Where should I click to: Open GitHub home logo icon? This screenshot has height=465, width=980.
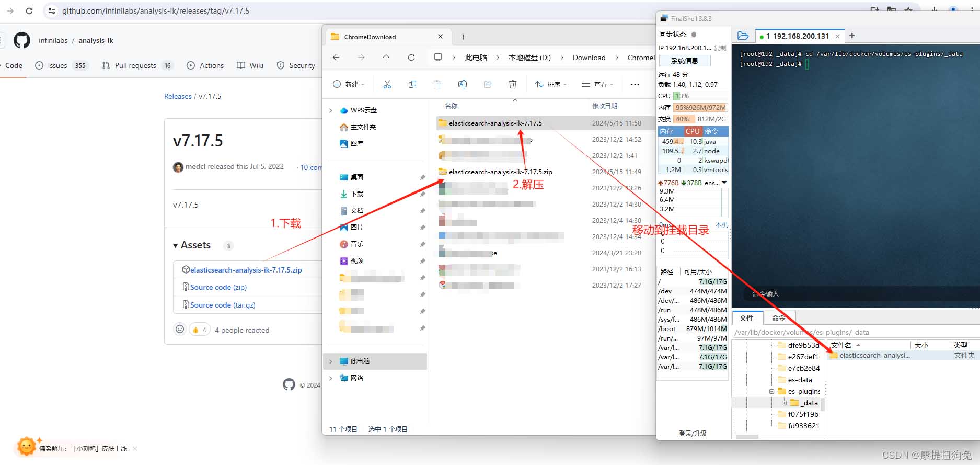coord(22,40)
